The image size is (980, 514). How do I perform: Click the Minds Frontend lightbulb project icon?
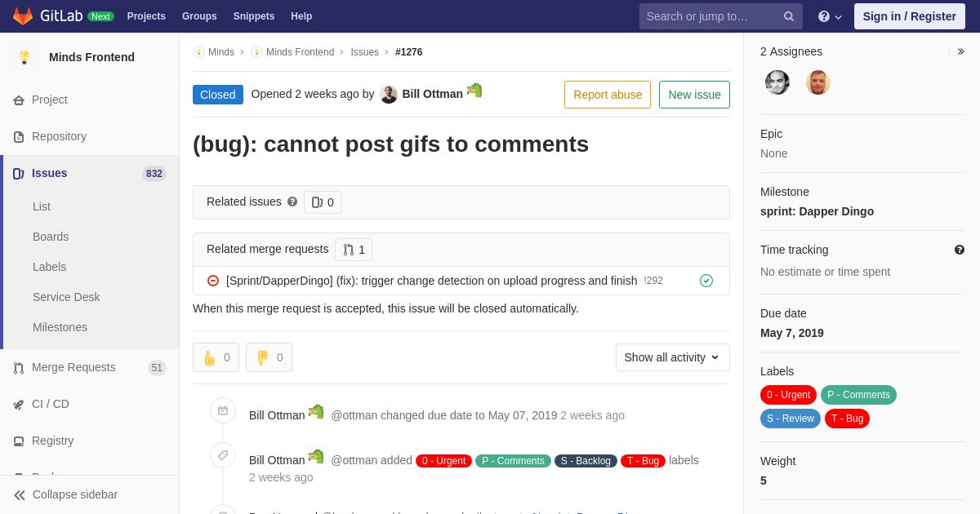coord(24,57)
